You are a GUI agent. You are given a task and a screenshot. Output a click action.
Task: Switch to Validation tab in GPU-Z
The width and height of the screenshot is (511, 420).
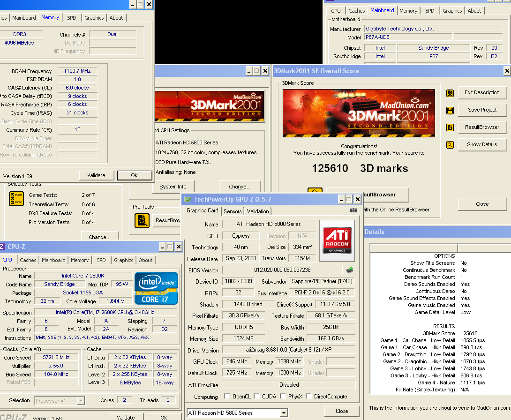click(258, 211)
